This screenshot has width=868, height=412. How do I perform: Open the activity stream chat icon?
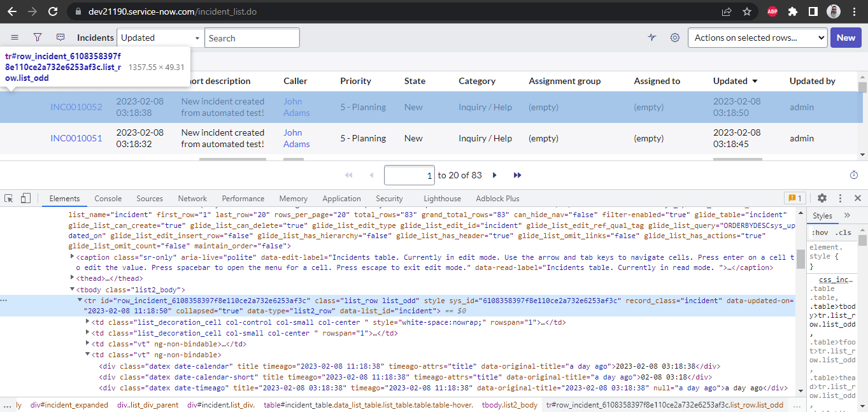(60, 38)
